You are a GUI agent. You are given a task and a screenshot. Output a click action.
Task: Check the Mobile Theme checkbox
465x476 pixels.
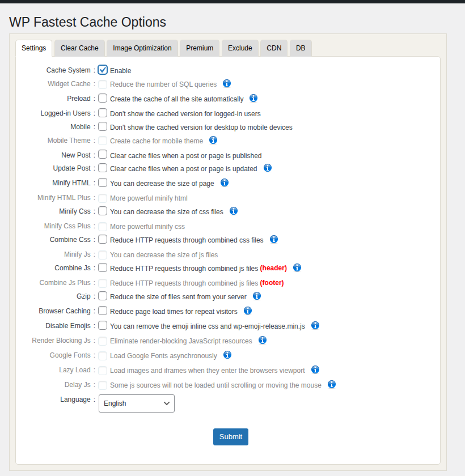(x=103, y=141)
